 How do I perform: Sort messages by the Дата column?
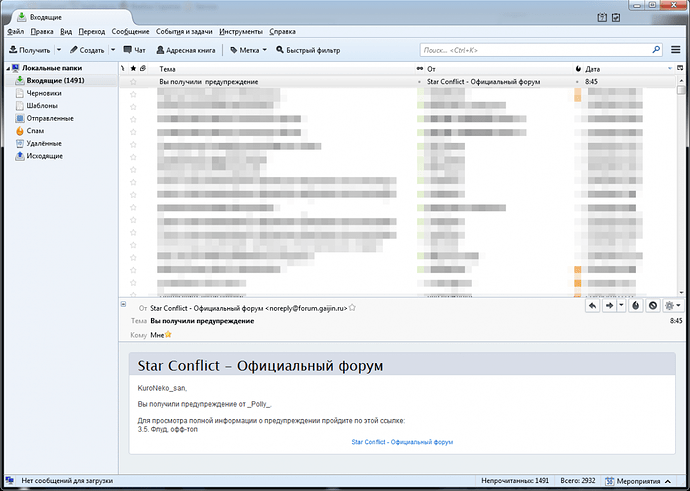(x=628, y=69)
